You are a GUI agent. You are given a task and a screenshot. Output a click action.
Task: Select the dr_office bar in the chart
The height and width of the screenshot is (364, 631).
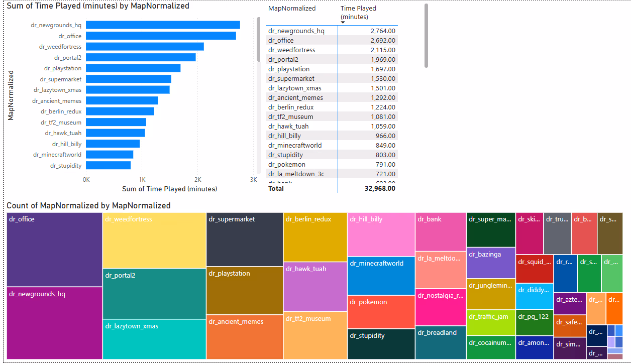(x=161, y=36)
